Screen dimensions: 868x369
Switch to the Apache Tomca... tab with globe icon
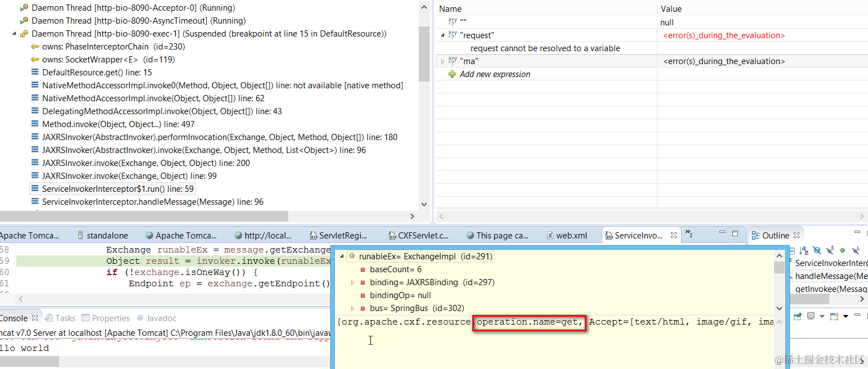(180, 236)
